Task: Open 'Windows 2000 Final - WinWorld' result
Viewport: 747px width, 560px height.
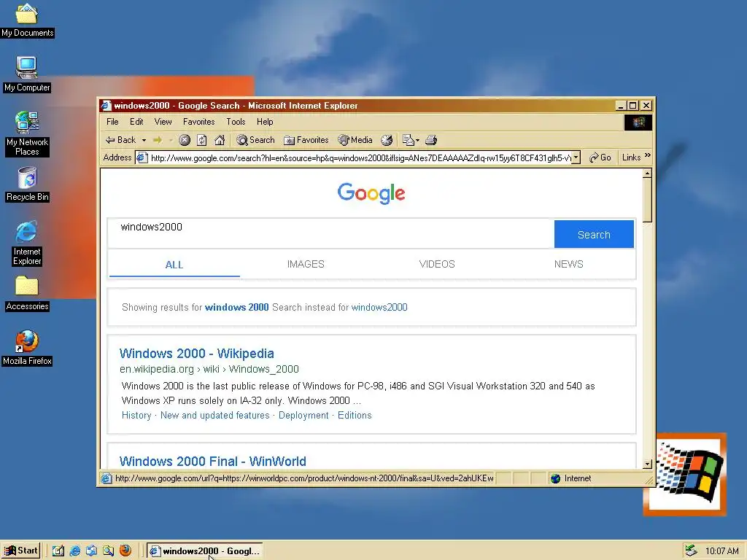Action: 212,462
